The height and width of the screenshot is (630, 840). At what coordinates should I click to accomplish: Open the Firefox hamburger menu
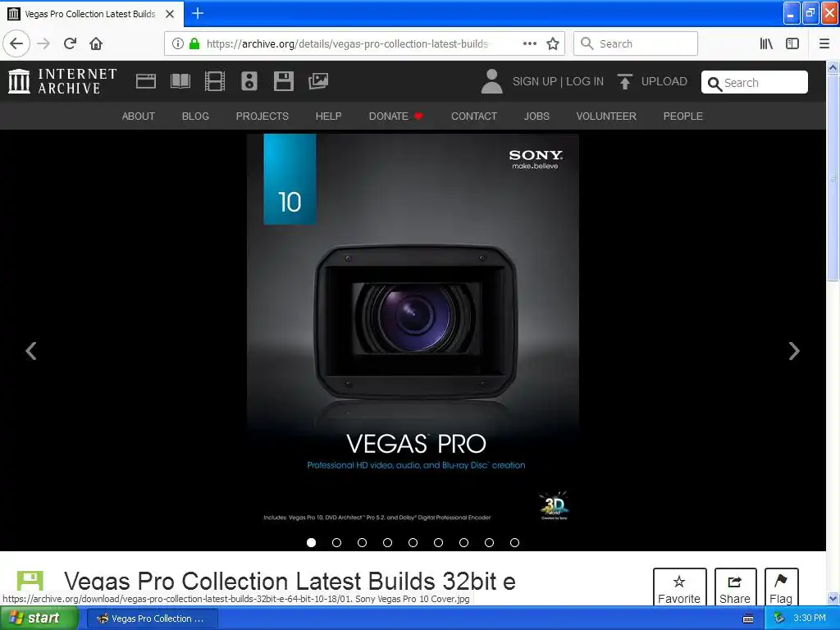pos(824,43)
